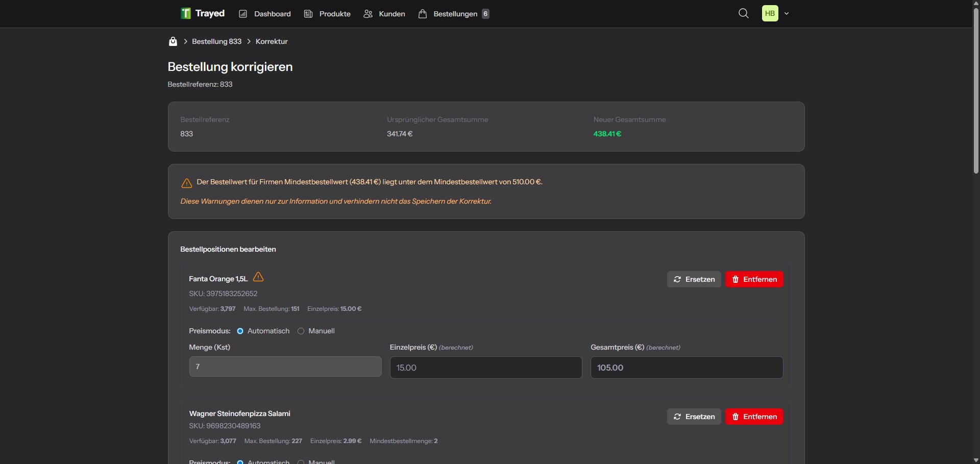The width and height of the screenshot is (980, 464).
Task: Click the HB avatar badge
Action: (x=771, y=13)
